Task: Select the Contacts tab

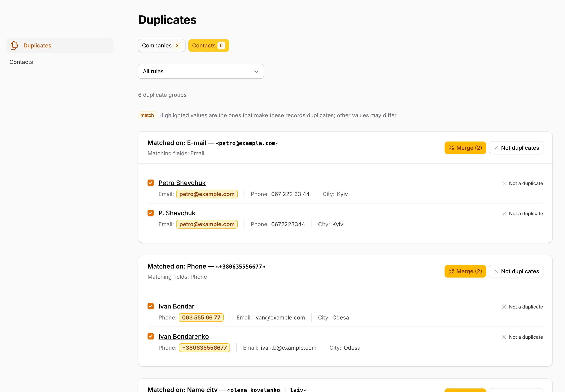Action: click(209, 45)
